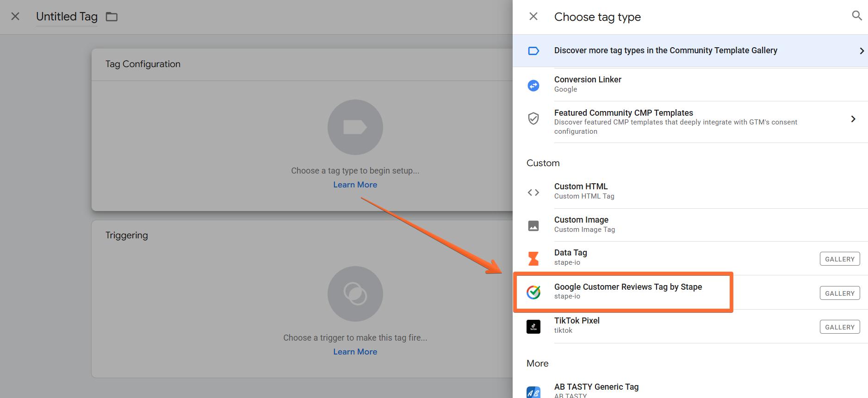The height and width of the screenshot is (398, 868).
Task: Click the AB TASTY icon
Action: (x=533, y=392)
